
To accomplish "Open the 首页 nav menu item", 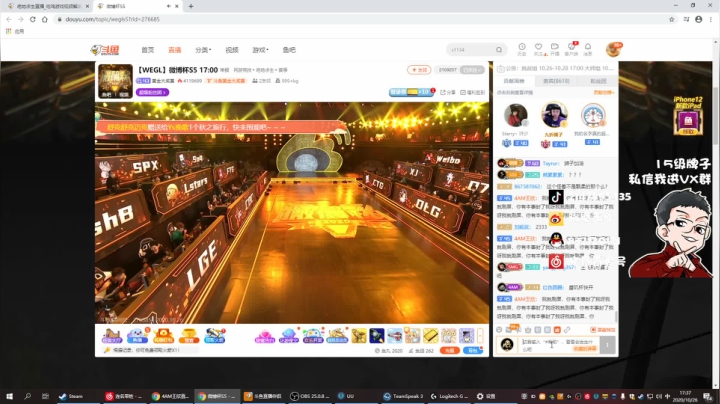I will point(147,50).
